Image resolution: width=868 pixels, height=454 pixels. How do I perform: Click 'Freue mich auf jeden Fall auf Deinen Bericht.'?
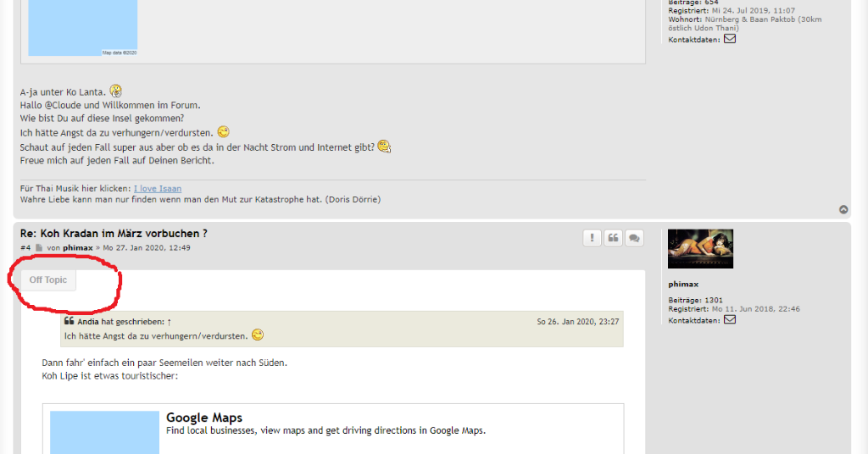117,160
